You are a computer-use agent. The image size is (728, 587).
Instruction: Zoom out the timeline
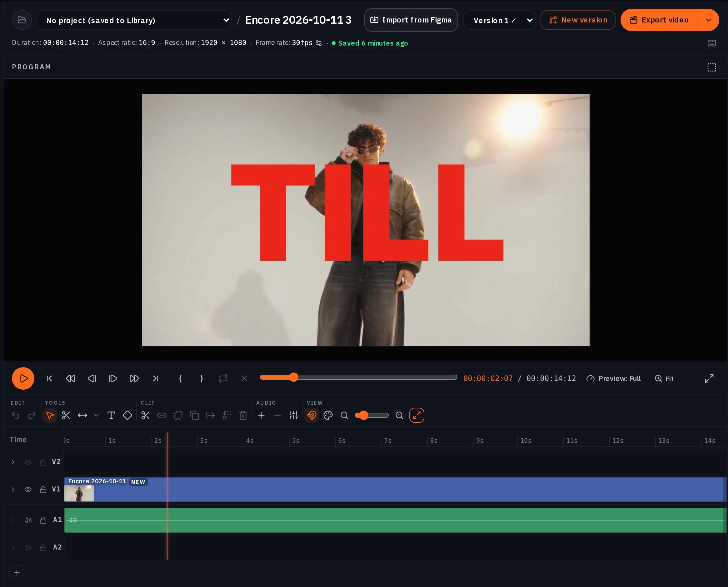coord(344,415)
